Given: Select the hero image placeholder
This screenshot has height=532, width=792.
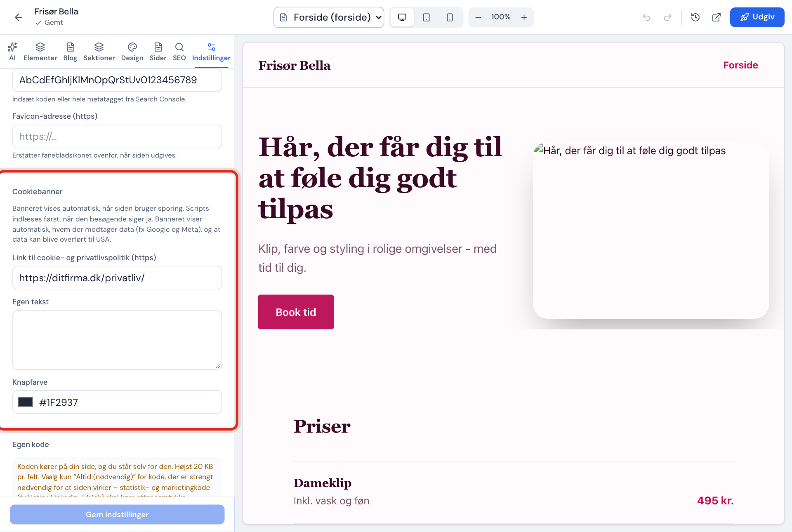Looking at the screenshot, I should [x=651, y=230].
